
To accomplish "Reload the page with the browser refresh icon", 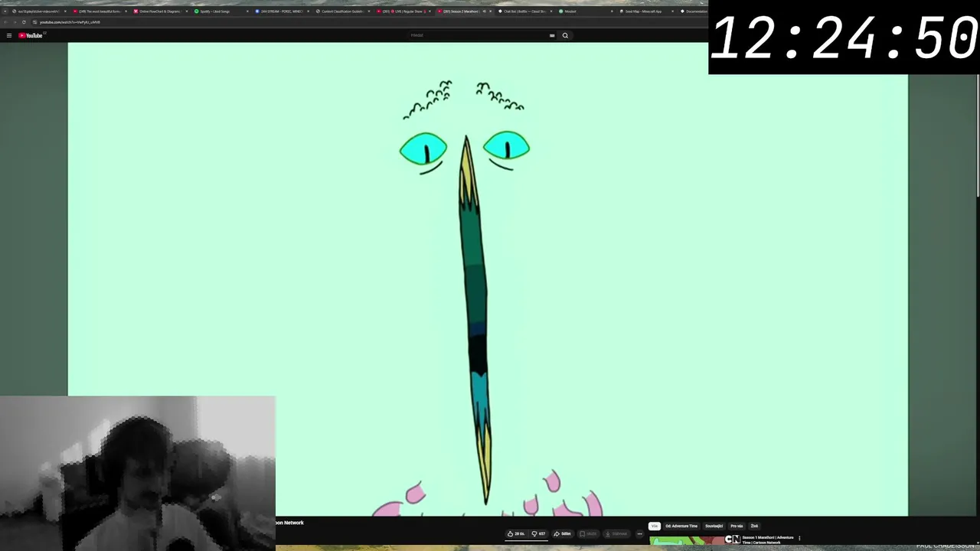I will coord(24,22).
